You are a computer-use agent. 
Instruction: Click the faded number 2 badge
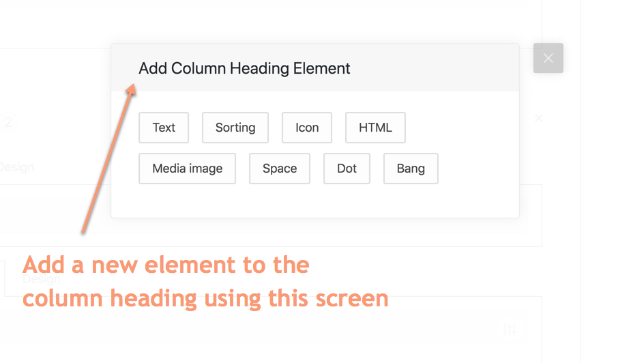coord(8,123)
